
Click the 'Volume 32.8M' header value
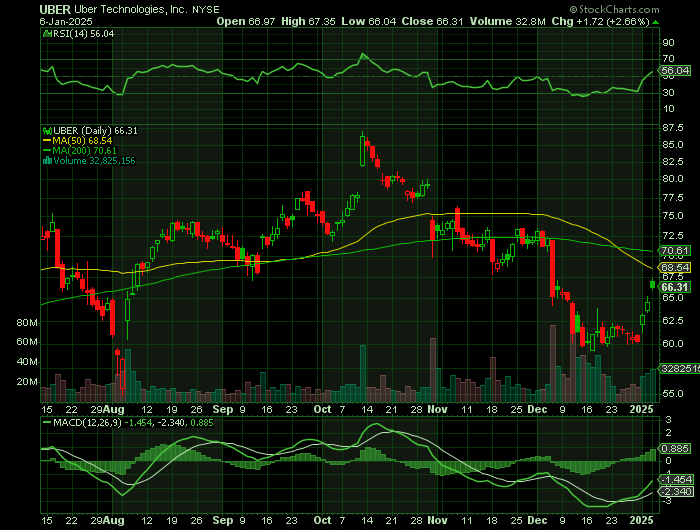click(507, 21)
